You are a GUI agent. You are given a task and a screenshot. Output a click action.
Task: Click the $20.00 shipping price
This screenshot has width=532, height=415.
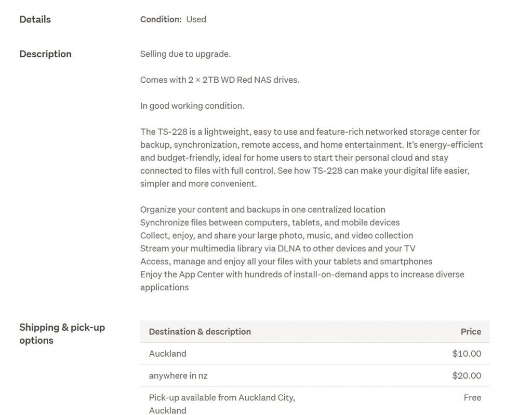point(467,375)
